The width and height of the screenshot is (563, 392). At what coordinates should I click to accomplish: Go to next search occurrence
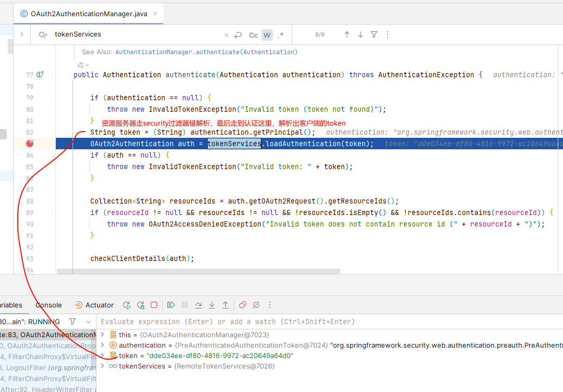pos(361,34)
